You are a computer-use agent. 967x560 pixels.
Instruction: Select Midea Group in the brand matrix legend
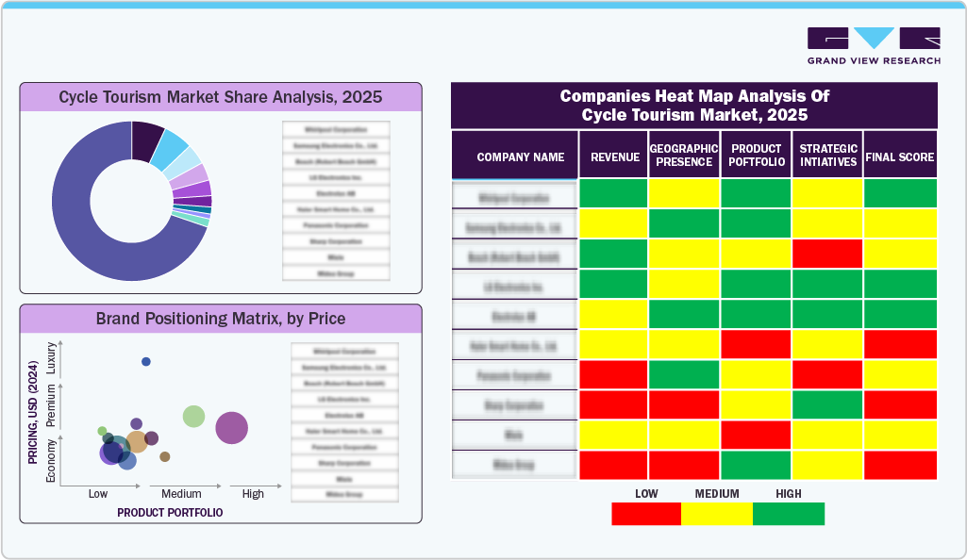point(343,493)
